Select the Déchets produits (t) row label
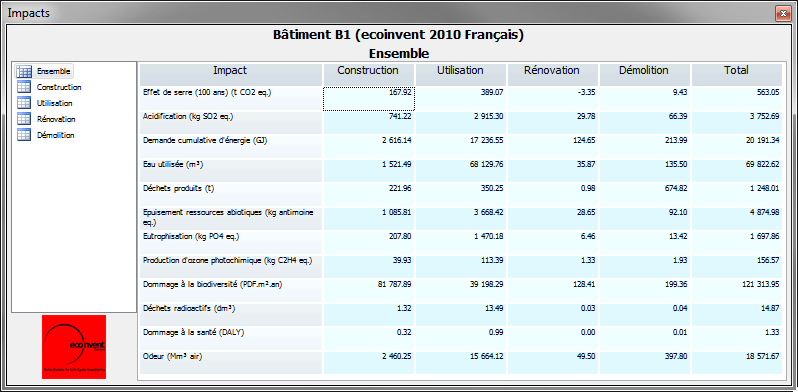798x392 pixels. [179, 188]
